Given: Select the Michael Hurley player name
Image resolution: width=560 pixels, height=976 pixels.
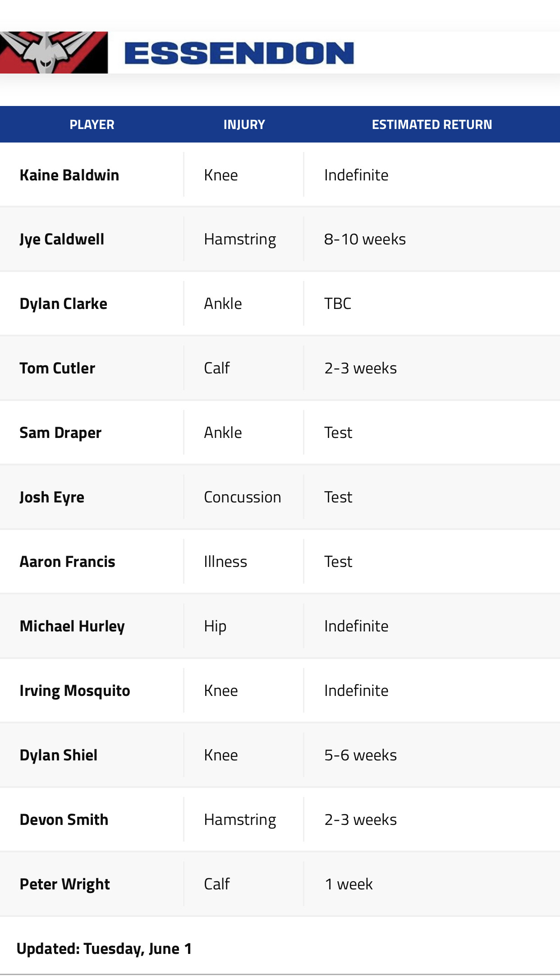Looking at the screenshot, I should point(72,626).
